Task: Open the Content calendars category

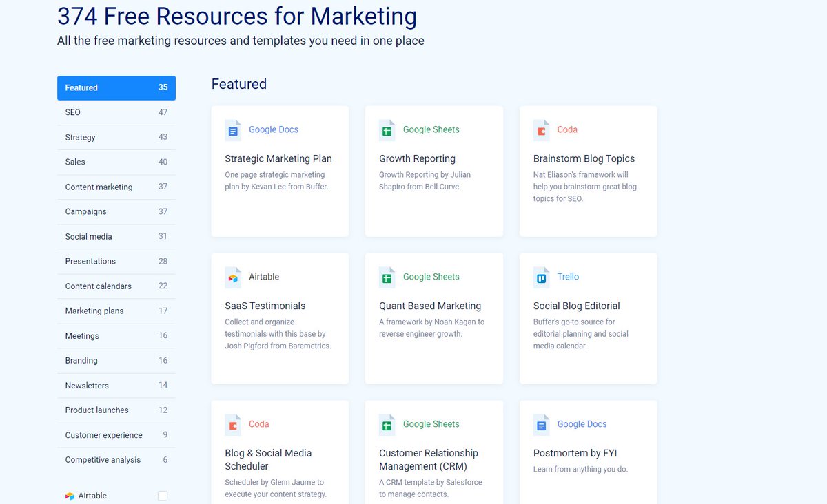Action: (x=116, y=286)
